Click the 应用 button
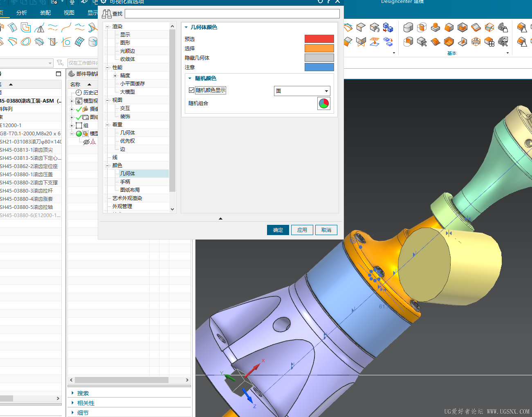This screenshot has height=417, width=532. tap(302, 230)
